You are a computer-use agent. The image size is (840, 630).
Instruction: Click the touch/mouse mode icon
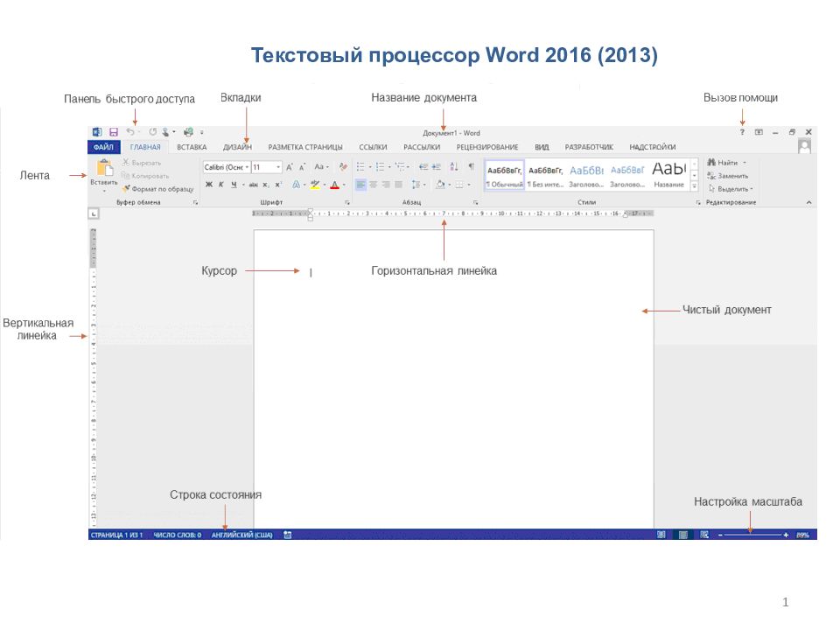pyautogui.click(x=166, y=132)
